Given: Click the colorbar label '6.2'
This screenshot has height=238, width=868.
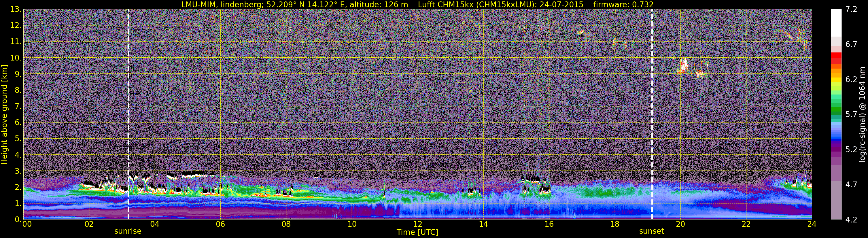Looking at the screenshot, I should [x=852, y=80].
